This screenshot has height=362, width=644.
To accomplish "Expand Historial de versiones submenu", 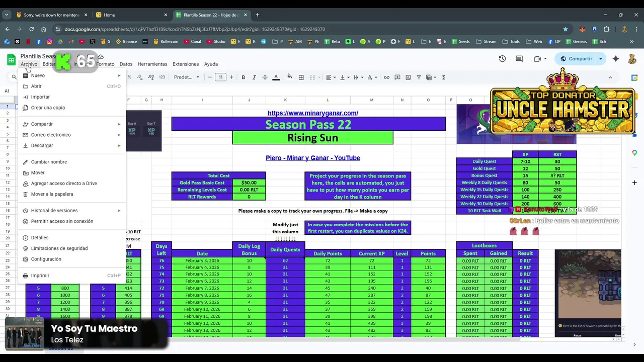I will pos(72,211).
